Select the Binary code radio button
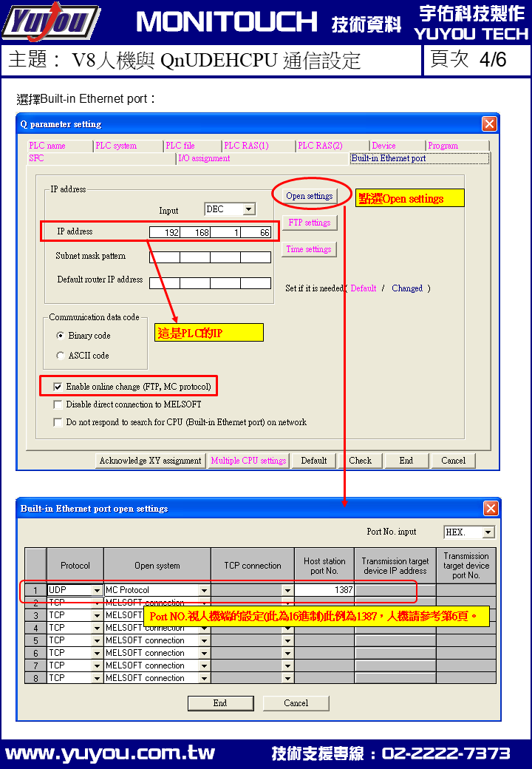This screenshot has width=532, height=769. 61,336
